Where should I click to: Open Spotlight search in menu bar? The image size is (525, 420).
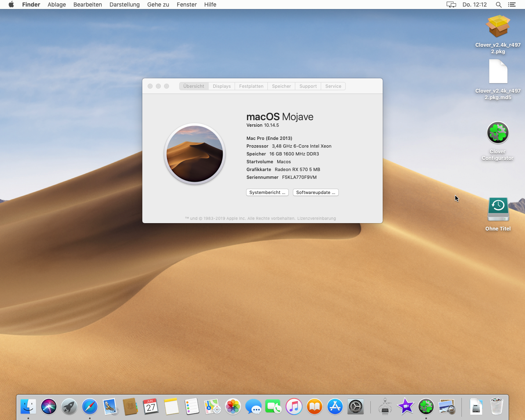(498, 5)
